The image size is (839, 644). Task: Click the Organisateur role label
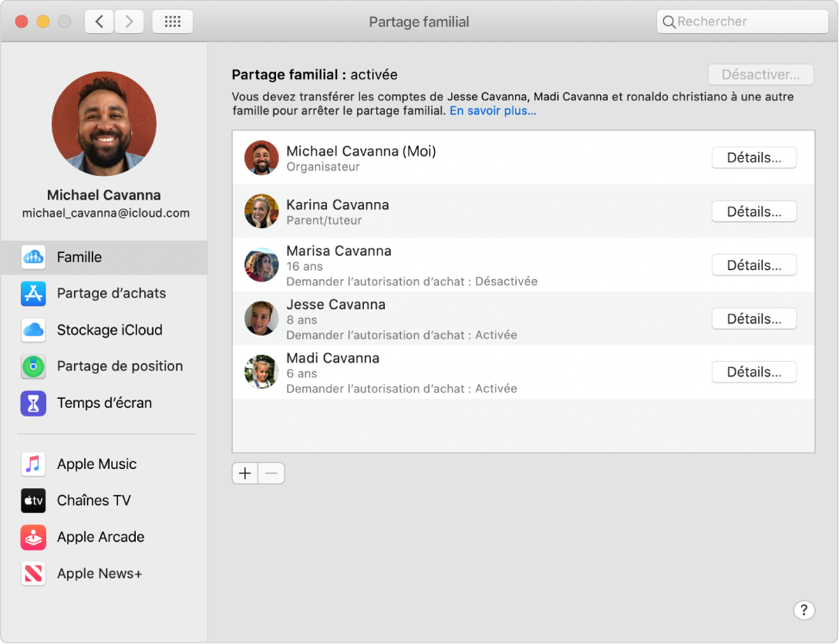(x=322, y=167)
